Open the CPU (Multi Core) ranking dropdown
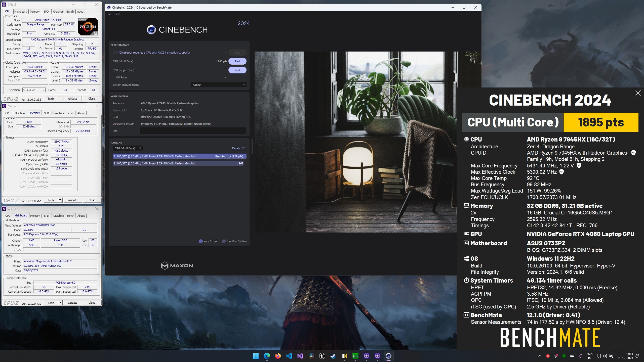This screenshot has width=644, height=362. click(x=128, y=148)
